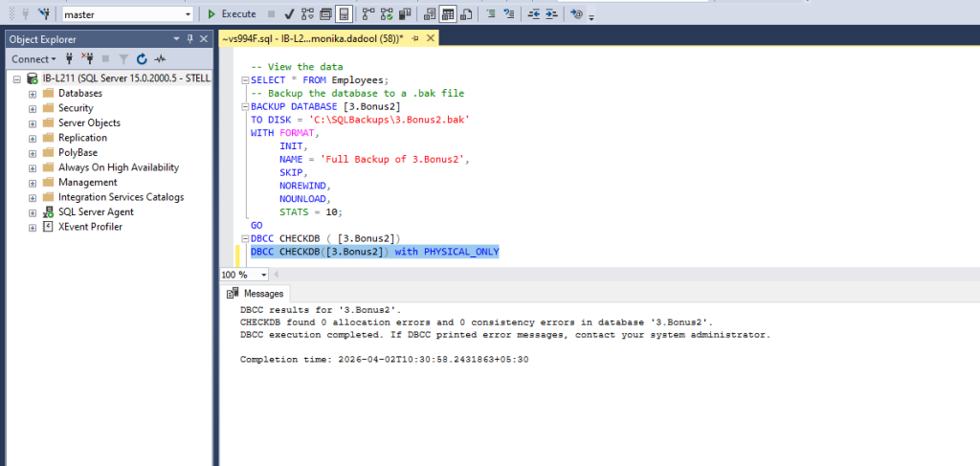Expand the SQL Server Agent node

coord(32,211)
